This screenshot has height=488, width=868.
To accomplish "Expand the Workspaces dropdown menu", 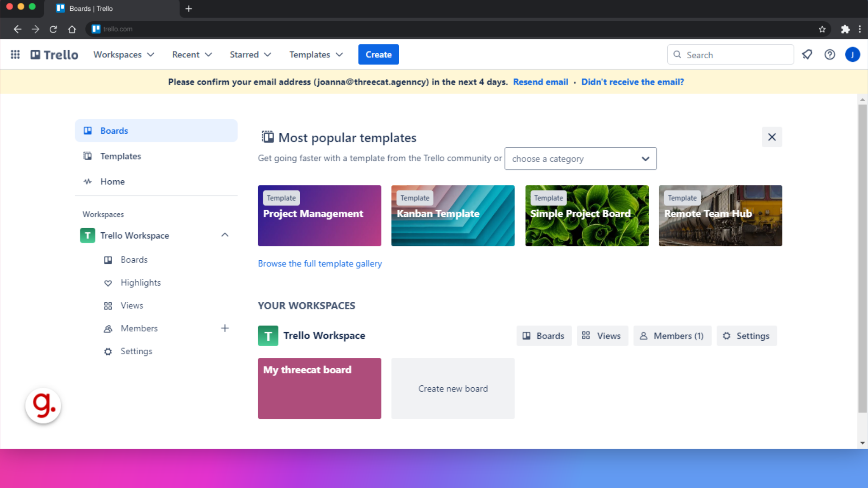I will click(123, 55).
